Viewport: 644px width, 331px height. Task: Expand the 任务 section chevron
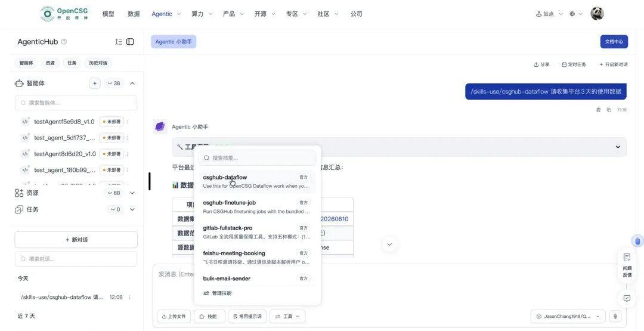point(132,209)
